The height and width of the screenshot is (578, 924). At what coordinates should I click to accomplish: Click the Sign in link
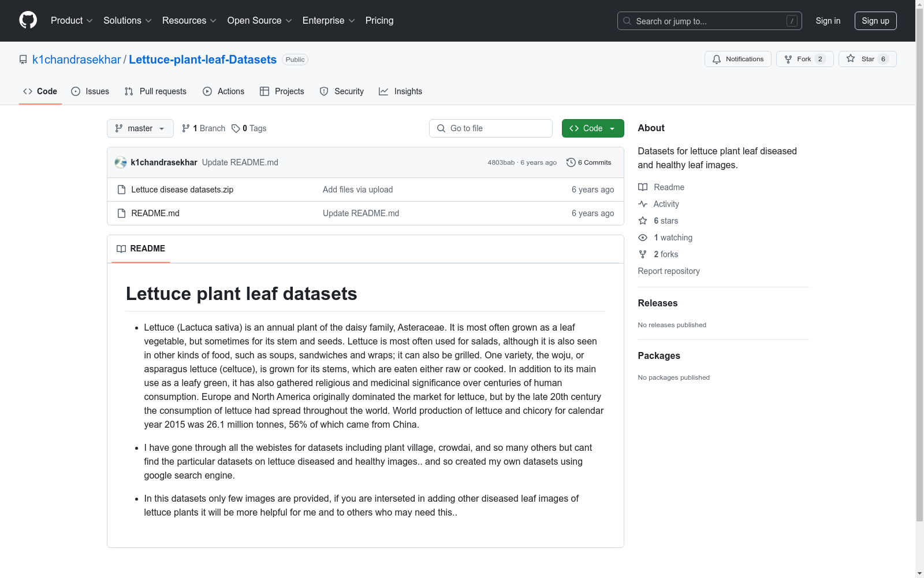point(828,21)
